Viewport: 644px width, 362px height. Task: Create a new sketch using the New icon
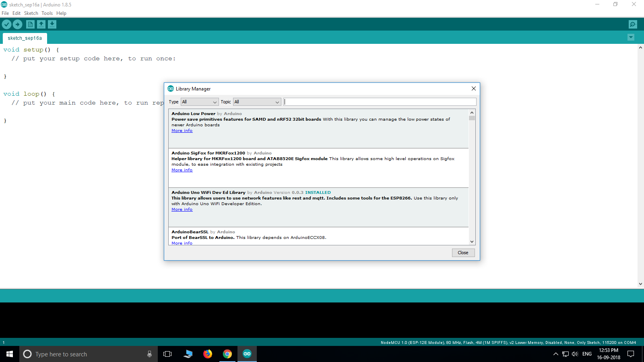30,24
